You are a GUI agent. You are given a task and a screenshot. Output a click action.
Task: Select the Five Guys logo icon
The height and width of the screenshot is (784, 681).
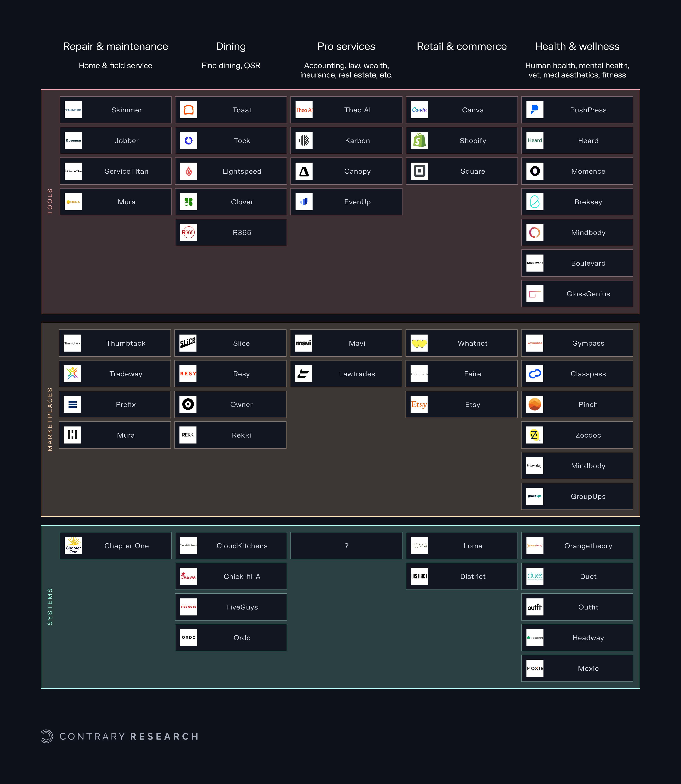point(189,607)
